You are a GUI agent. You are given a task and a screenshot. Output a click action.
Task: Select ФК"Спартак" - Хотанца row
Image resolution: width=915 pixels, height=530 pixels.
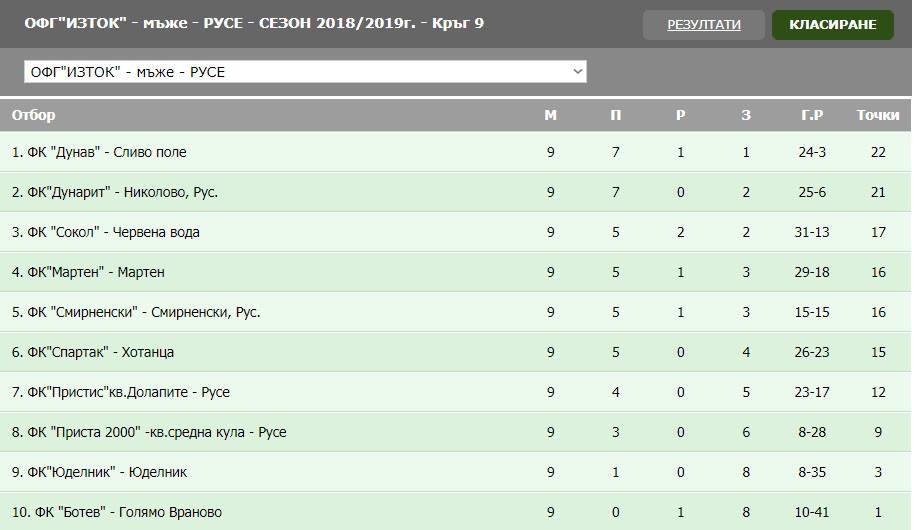pyautogui.click(x=456, y=352)
